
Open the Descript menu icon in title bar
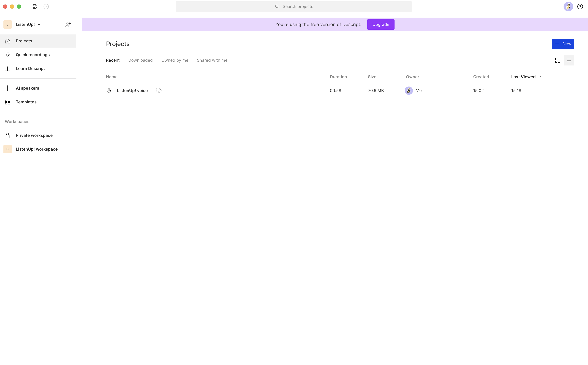[x=35, y=7]
